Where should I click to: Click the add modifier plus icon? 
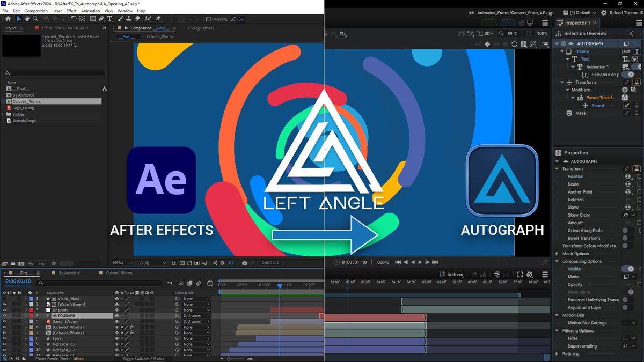[625, 90]
